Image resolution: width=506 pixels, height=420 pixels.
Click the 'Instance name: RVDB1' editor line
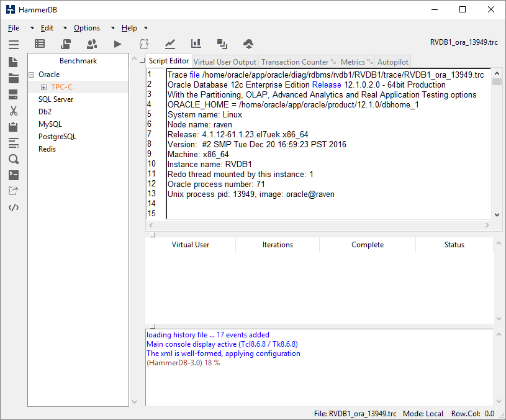point(210,164)
